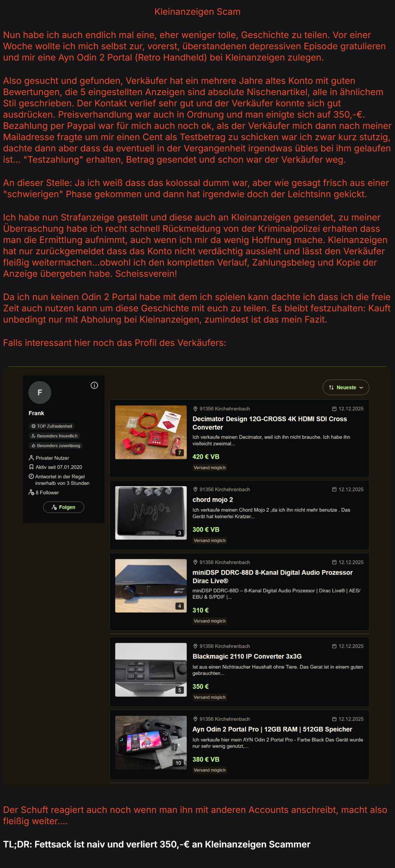Open the info icon on Frank's profile card
Image resolution: width=395 pixels, height=868 pixels.
[x=94, y=385]
